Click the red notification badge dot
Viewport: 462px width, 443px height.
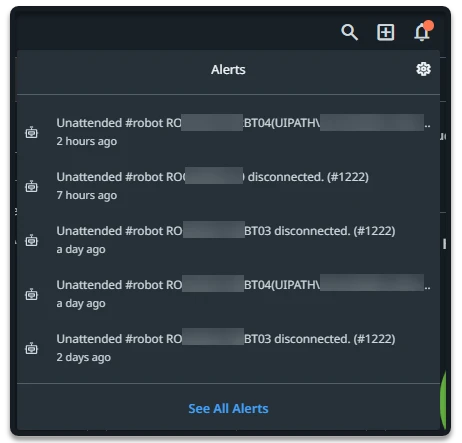coord(429,26)
